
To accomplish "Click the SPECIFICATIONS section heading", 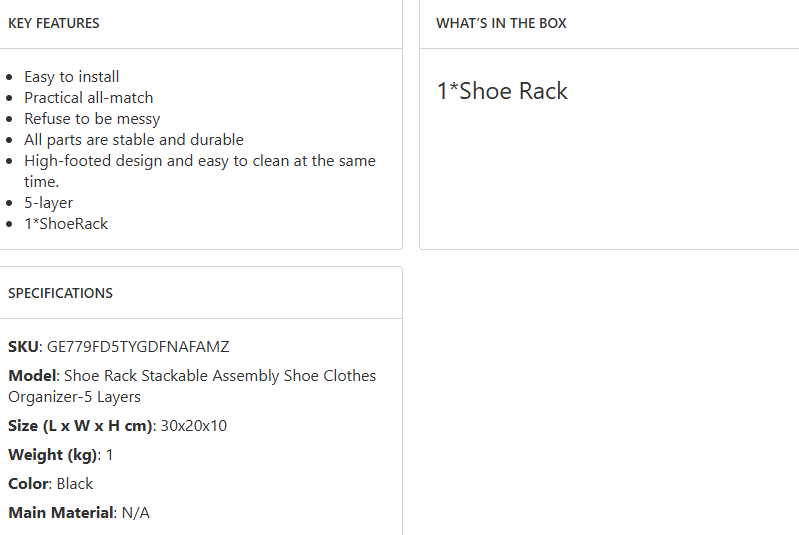I will coord(60,293).
